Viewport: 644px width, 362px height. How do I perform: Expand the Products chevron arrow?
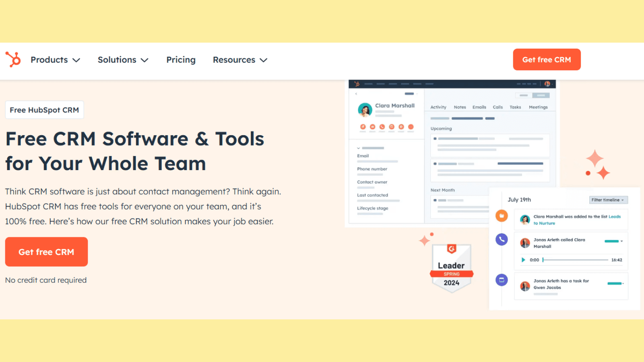coord(76,60)
